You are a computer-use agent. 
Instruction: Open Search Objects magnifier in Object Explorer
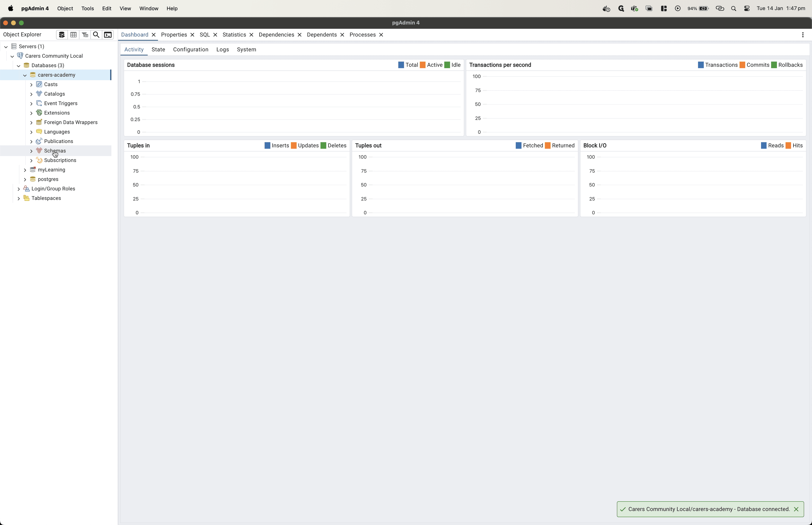(96, 35)
